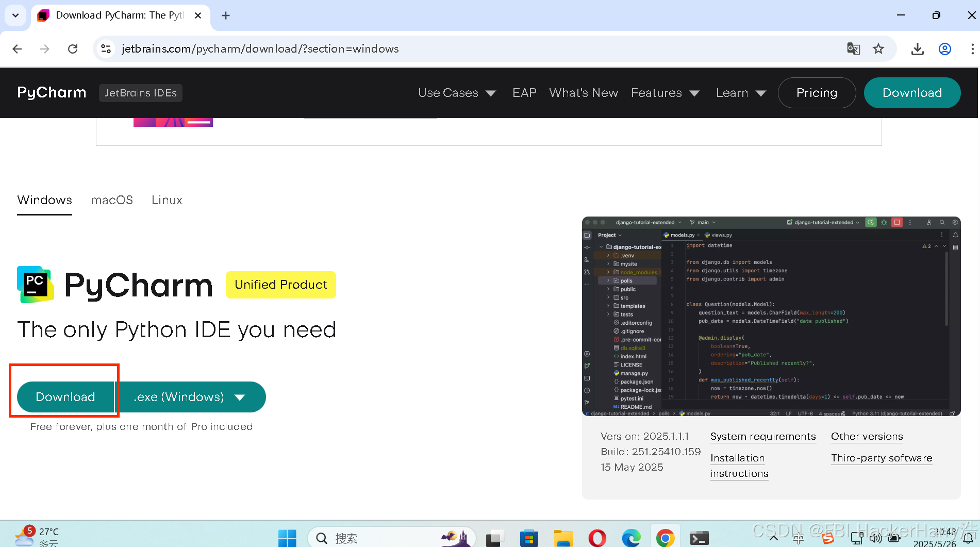This screenshot has width=980, height=547.
Task: Open Task View on the taskbar
Action: click(x=494, y=538)
